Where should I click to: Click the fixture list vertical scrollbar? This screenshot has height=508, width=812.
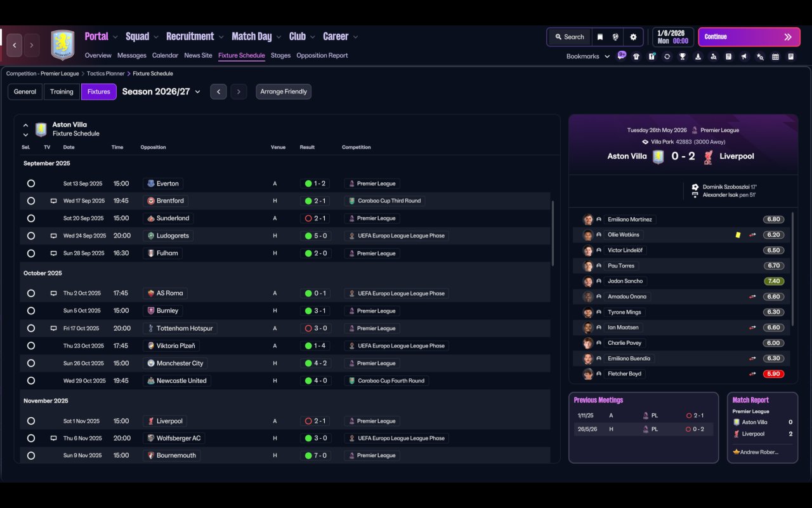coord(554,233)
